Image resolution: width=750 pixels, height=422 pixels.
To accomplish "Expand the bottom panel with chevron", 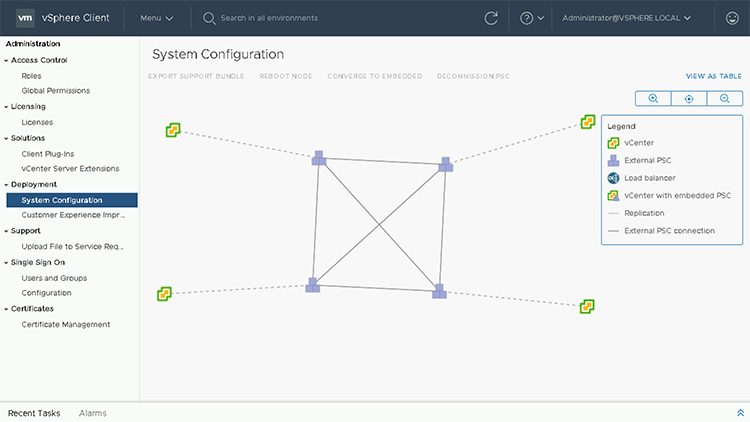I will point(739,412).
